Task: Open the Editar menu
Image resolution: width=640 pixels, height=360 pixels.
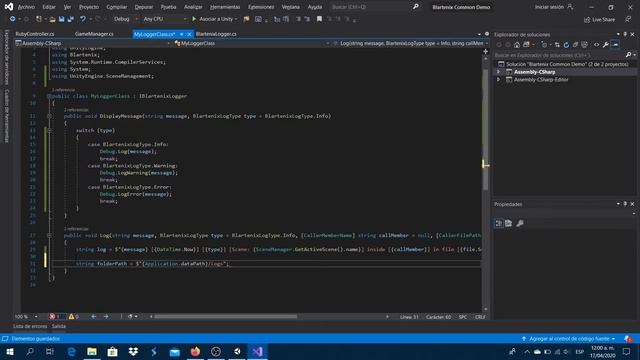Action: pos(49,7)
